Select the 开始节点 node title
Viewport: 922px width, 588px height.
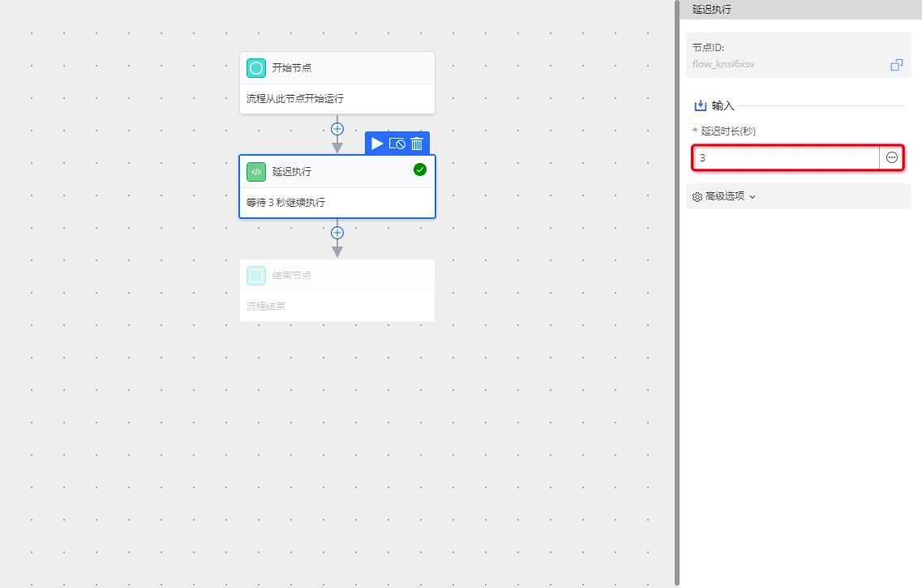tap(292, 68)
